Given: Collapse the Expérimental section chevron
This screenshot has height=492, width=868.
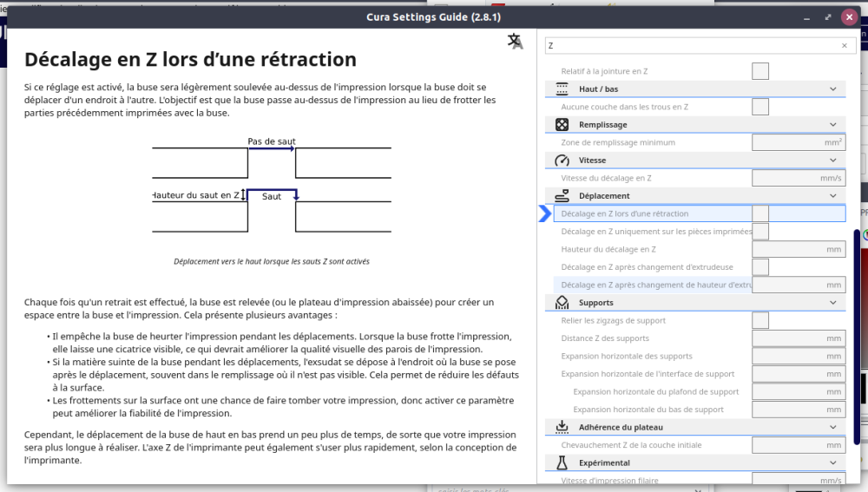Looking at the screenshot, I should click(833, 462).
